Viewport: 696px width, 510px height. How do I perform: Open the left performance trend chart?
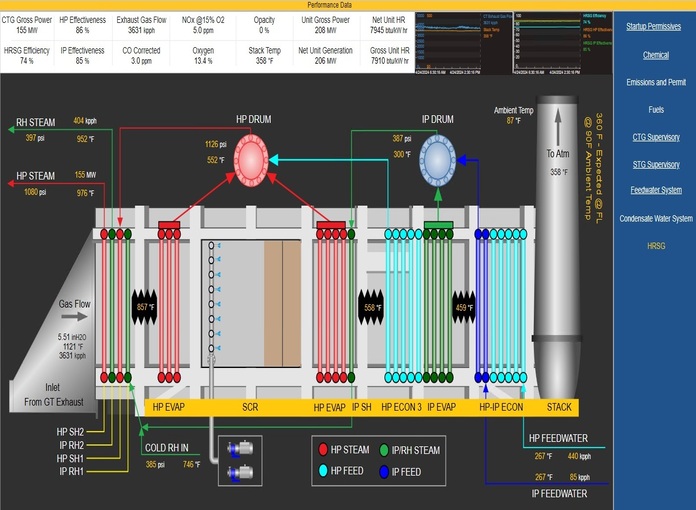(x=463, y=43)
